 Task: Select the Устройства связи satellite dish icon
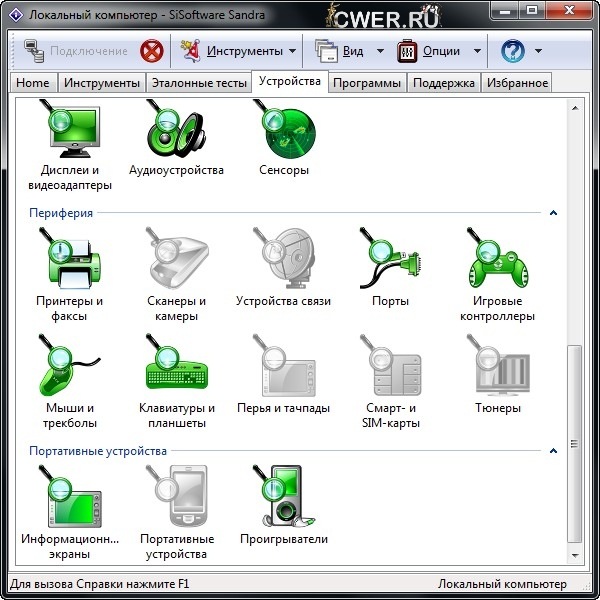pyautogui.click(x=283, y=259)
